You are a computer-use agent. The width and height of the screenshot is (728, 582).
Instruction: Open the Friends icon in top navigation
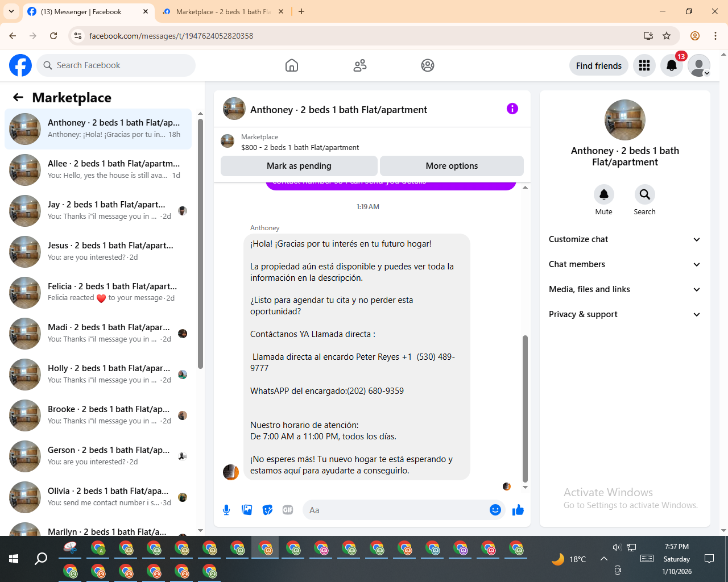(360, 65)
